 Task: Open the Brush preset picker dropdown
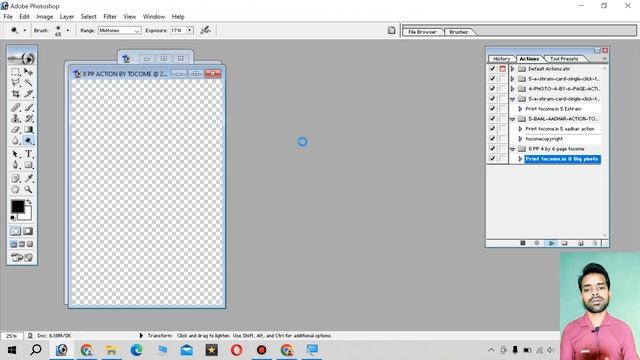pyautogui.click(x=68, y=30)
